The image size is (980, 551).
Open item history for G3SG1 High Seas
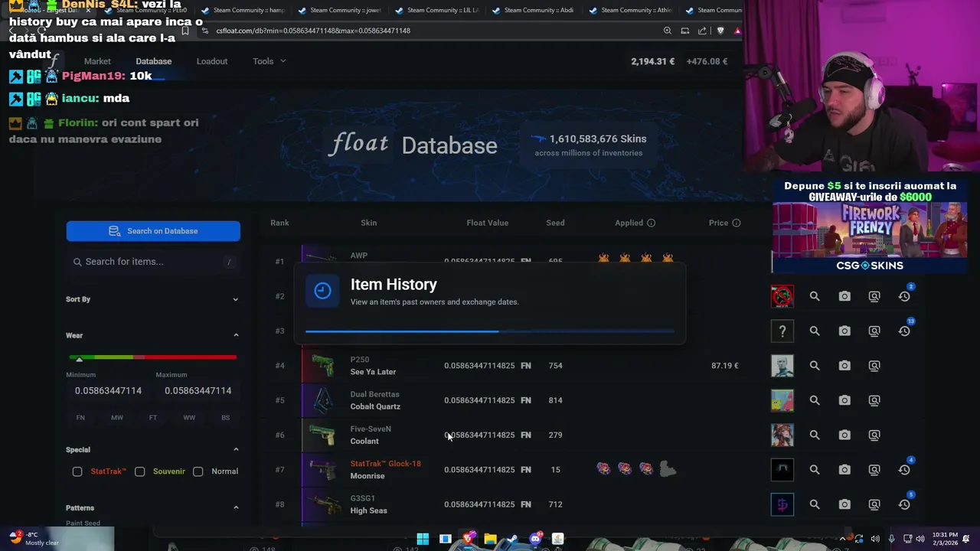(904, 504)
